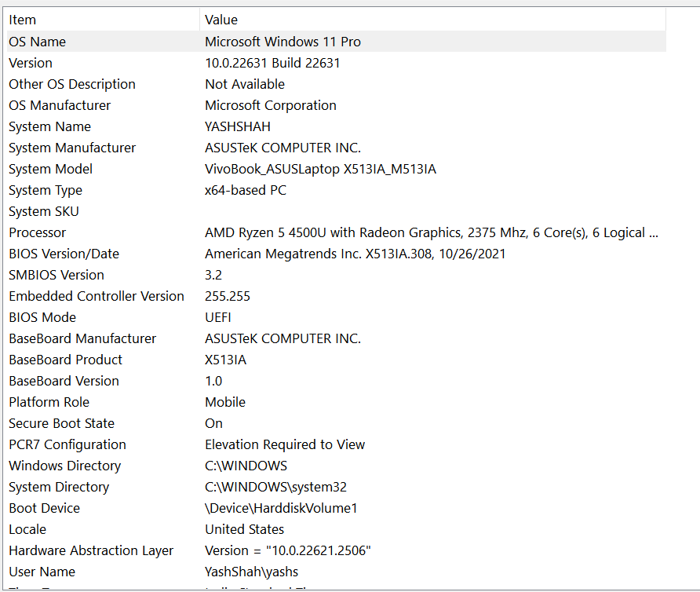Select the System Model row

tap(50, 169)
